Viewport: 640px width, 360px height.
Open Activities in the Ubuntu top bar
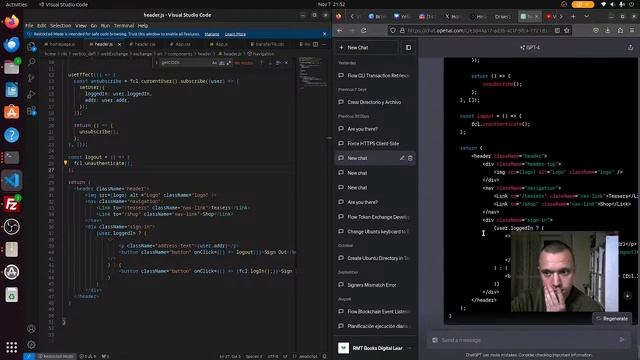(16, 4)
